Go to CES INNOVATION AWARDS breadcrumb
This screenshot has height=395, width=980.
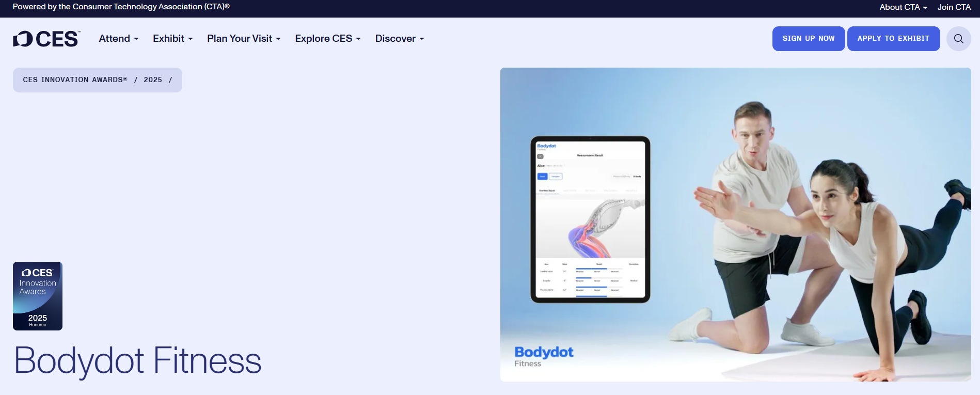[75, 80]
